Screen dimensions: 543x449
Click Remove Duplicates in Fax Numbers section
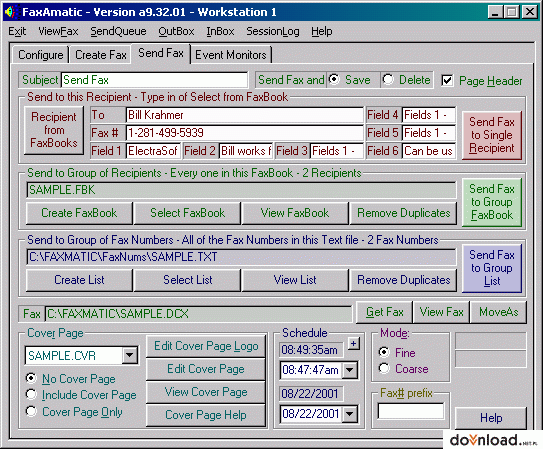[x=403, y=280]
